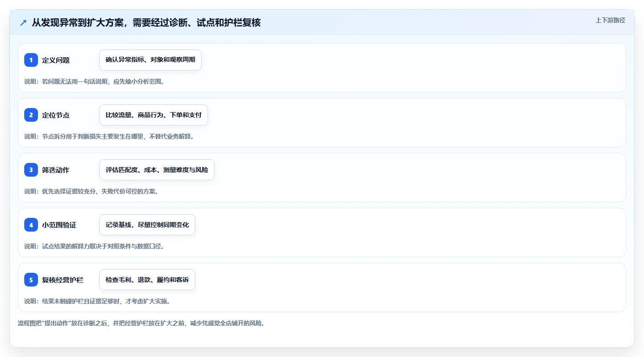Click the footer summary starting 流程图把
The width and height of the screenshot is (644, 357).
(x=141, y=323)
